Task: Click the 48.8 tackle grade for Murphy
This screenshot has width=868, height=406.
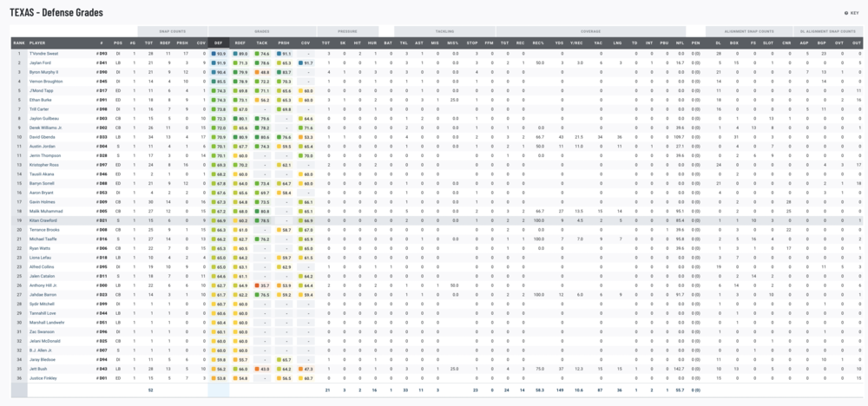Action: 262,73
